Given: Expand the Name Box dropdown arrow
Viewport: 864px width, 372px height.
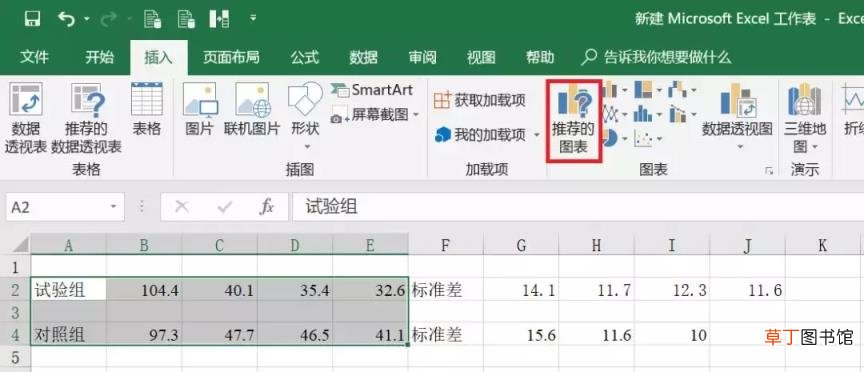Looking at the screenshot, I should click(114, 207).
